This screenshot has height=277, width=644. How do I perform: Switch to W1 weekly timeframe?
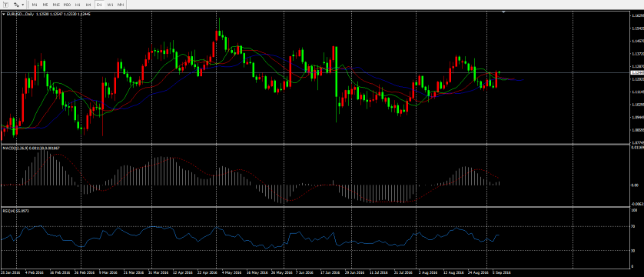tap(110, 5)
